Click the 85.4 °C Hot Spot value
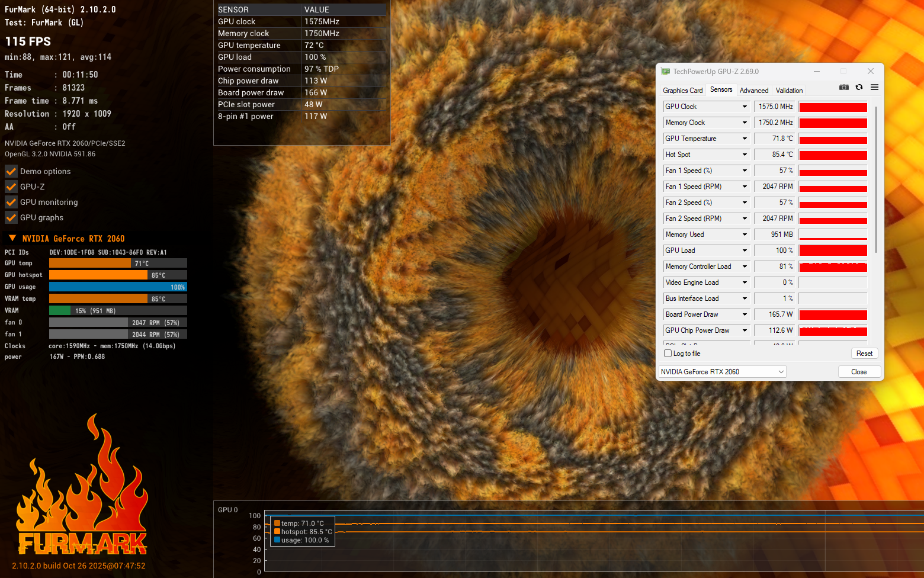 click(x=774, y=155)
